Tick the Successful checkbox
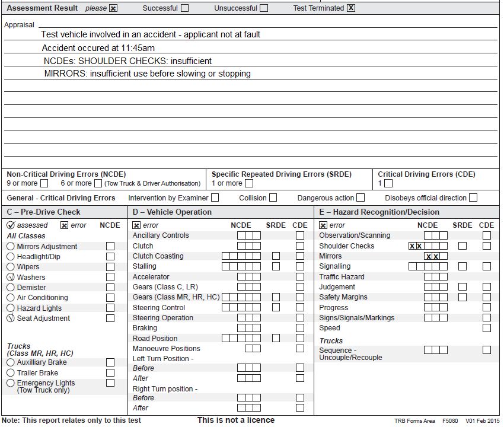Image resolution: width=504 pixels, height=427 pixels. click(x=185, y=8)
